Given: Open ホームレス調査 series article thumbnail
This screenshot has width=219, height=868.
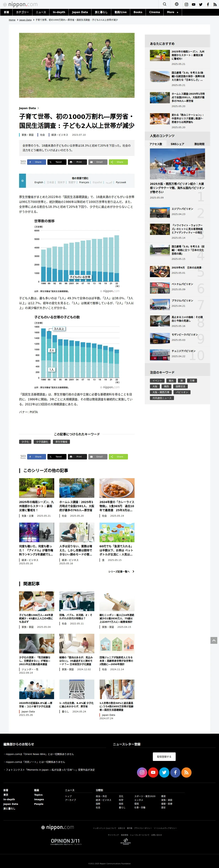Looking at the screenshot, I should click(x=77, y=488).
